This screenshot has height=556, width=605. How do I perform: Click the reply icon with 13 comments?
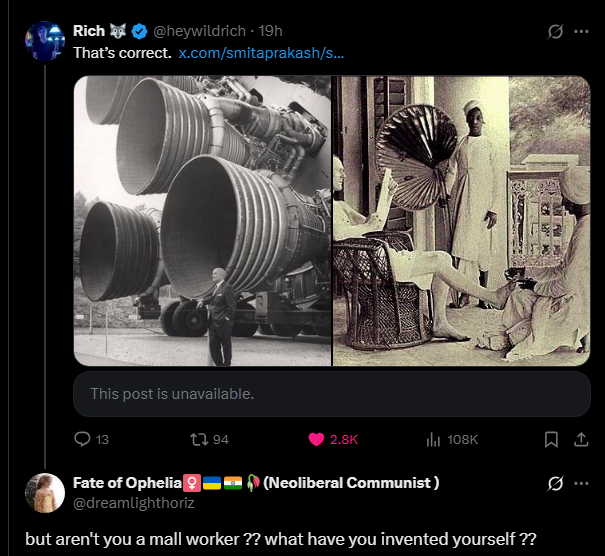tap(83, 439)
